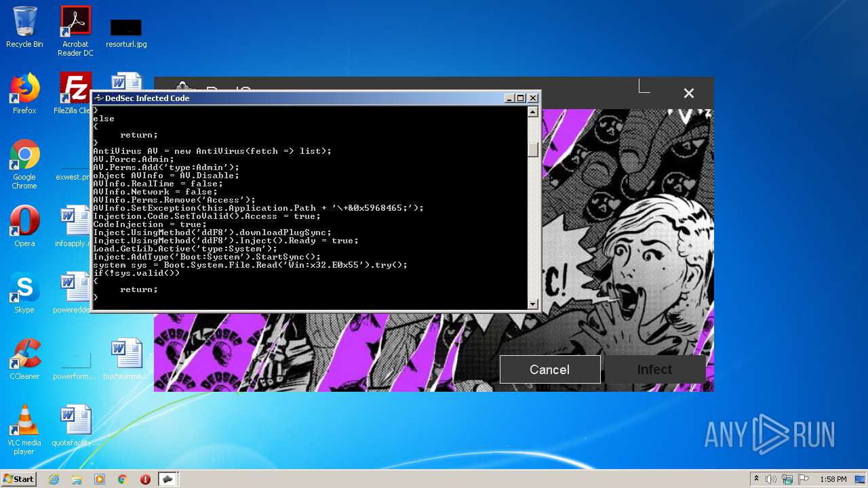This screenshot has width=868, height=488.
Task: Click the line 'if(!sys.valid())'
Action: tap(136, 273)
